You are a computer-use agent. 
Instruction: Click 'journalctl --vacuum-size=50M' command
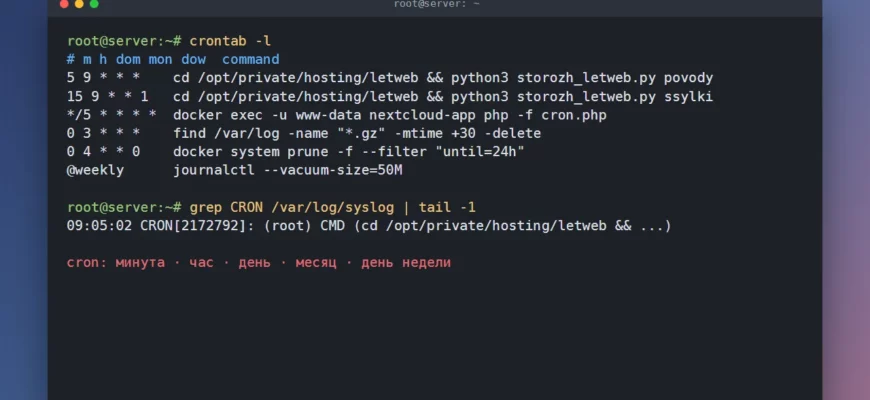click(x=287, y=170)
